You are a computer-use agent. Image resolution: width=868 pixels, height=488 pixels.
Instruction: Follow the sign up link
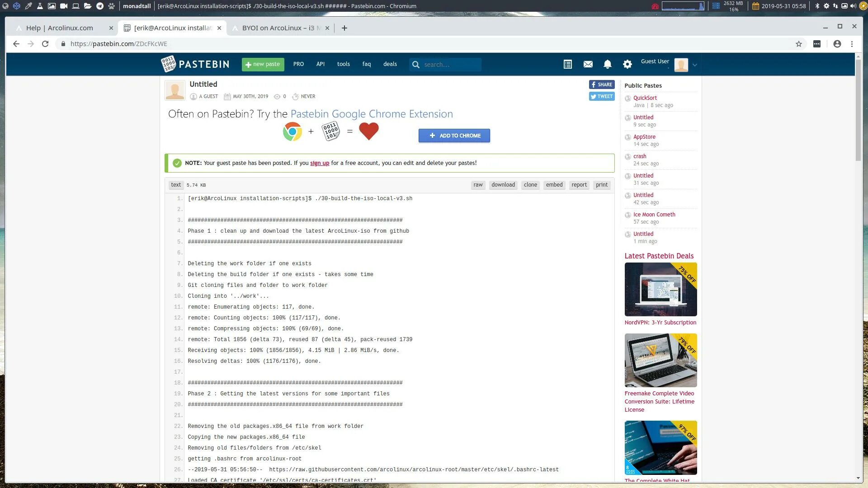(x=320, y=163)
